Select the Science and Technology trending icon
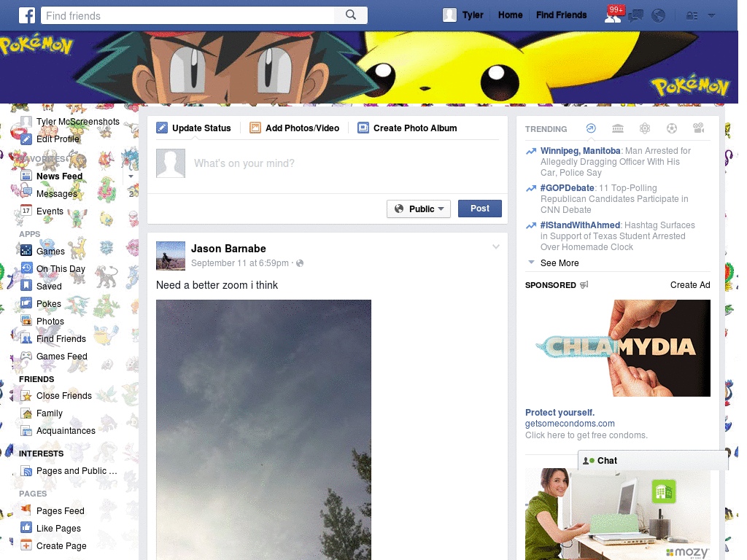 (645, 128)
